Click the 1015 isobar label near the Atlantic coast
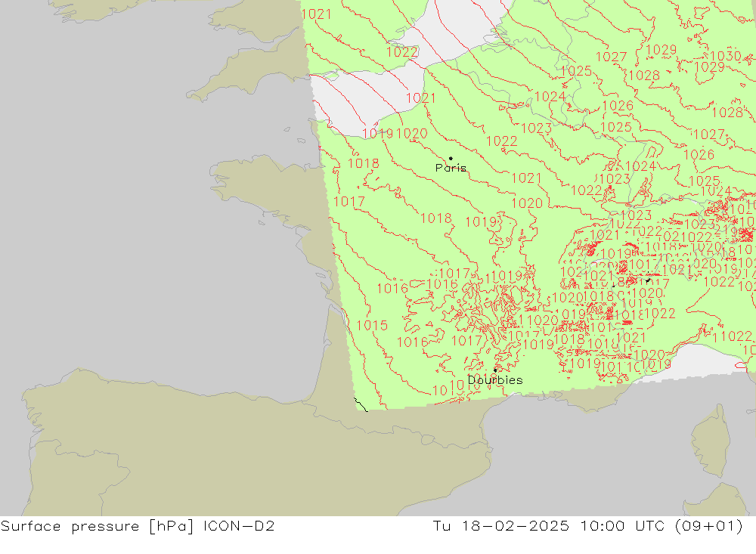 point(372,326)
